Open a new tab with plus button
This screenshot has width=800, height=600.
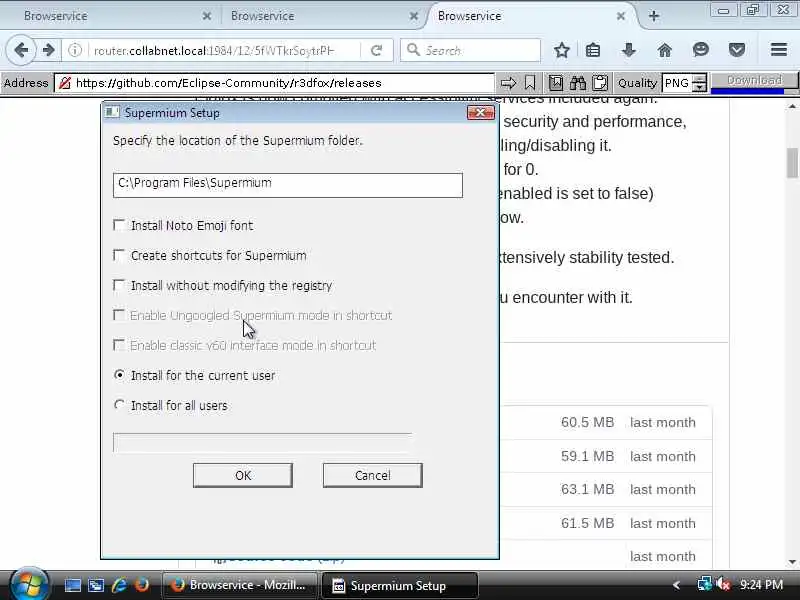(654, 16)
